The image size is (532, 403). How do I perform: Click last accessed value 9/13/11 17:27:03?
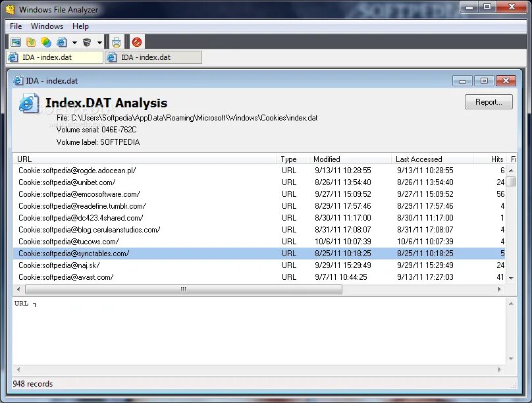click(x=425, y=277)
